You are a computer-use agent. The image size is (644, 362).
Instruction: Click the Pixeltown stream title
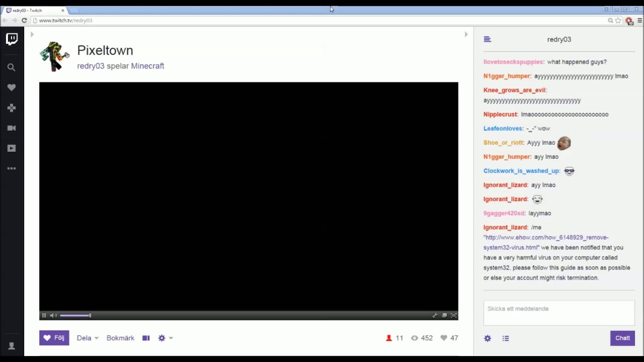105,50
